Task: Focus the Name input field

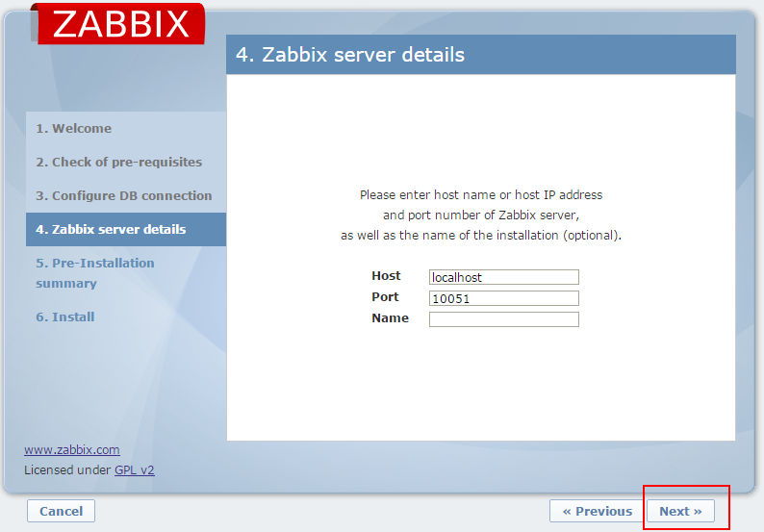Action: (504, 319)
